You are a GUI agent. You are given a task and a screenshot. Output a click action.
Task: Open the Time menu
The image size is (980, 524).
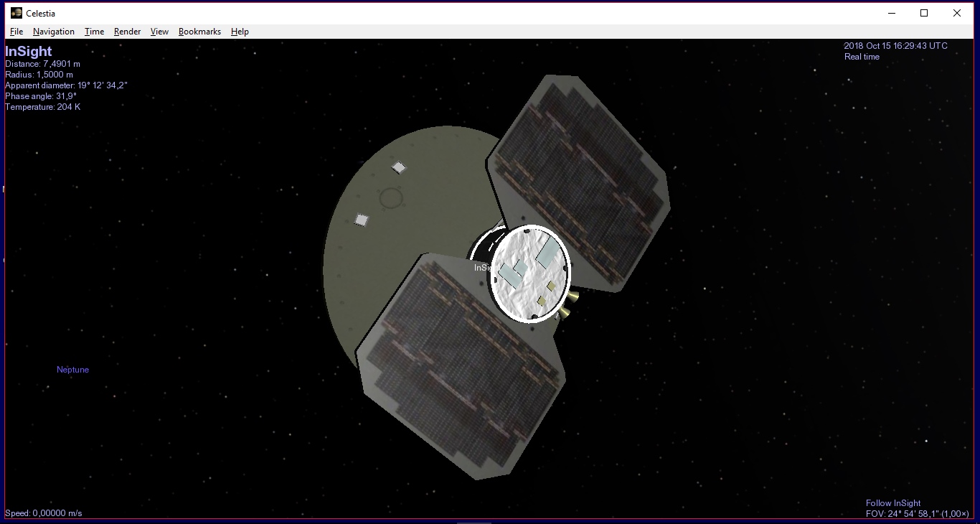pyautogui.click(x=94, y=32)
